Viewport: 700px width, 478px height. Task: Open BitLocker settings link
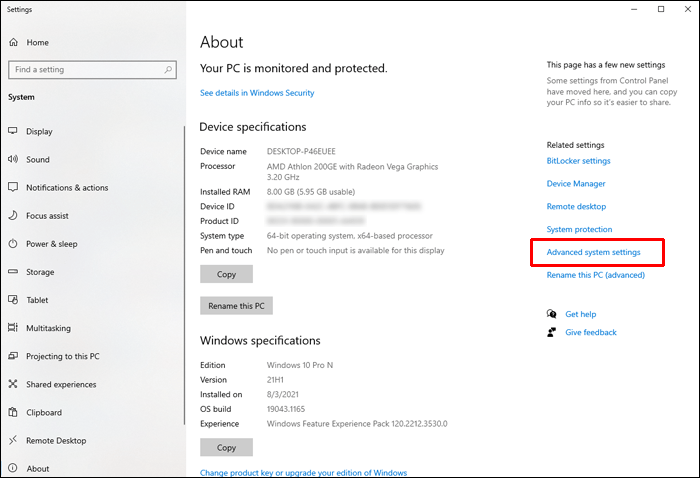tap(578, 161)
